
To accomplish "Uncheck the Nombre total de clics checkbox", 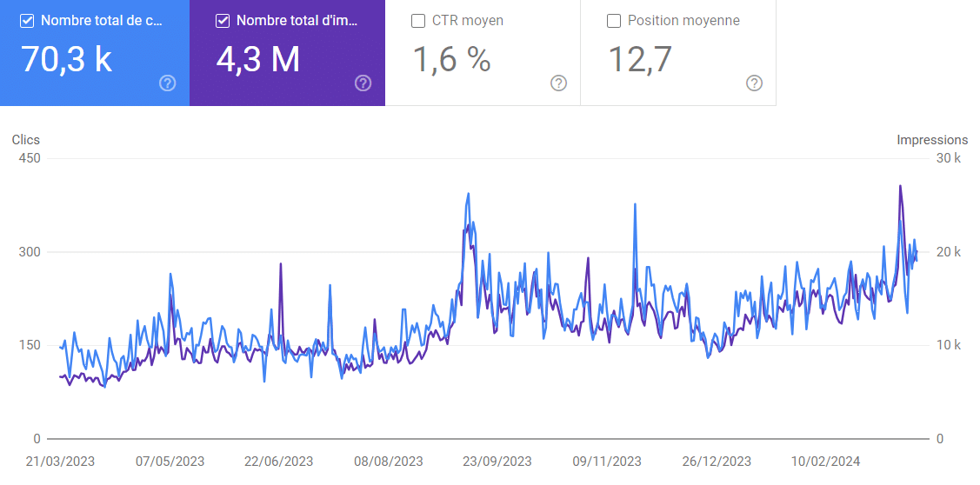I will click(x=27, y=21).
